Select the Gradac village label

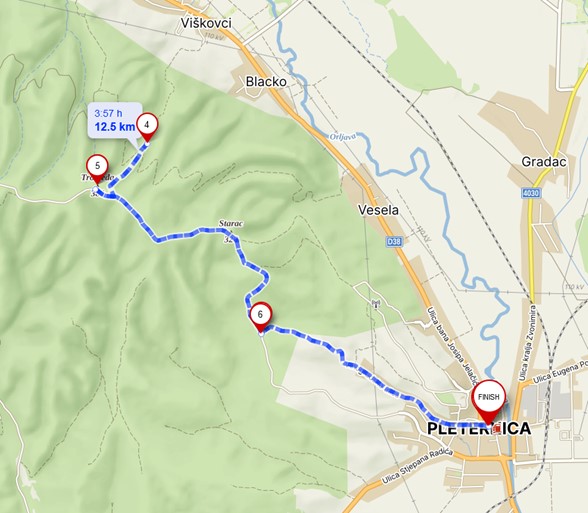tap(543, 162)
